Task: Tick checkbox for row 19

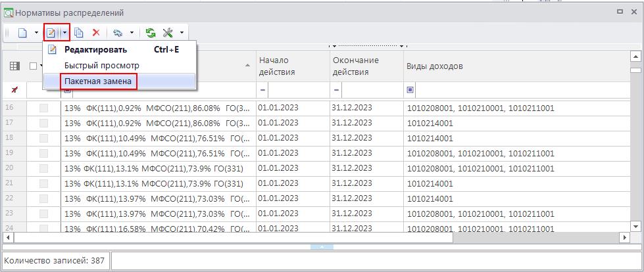Action: pyautogui.click(x=43, y=154)
